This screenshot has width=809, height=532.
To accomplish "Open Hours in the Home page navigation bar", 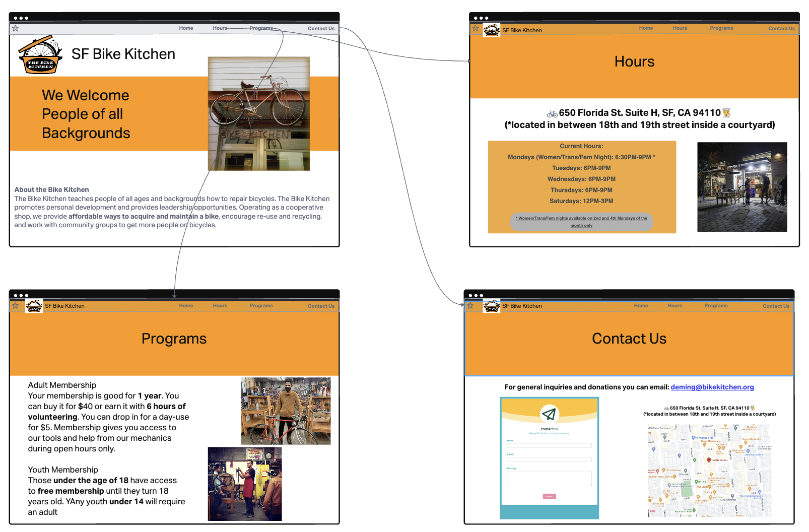I will (x=220, y=28).
